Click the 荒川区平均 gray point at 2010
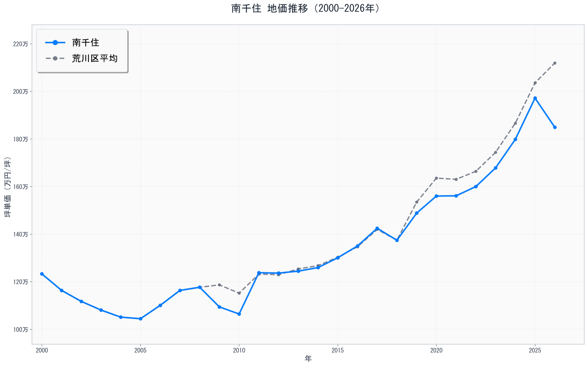Image resolution: width=588 pixels, height=366 pixels. (x=239, y=293)
